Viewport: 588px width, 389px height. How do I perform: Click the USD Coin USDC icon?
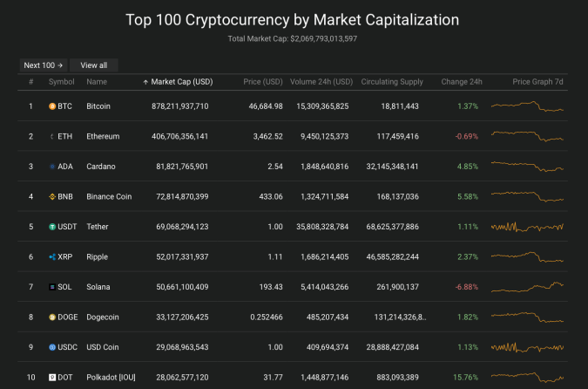[52, 347]
